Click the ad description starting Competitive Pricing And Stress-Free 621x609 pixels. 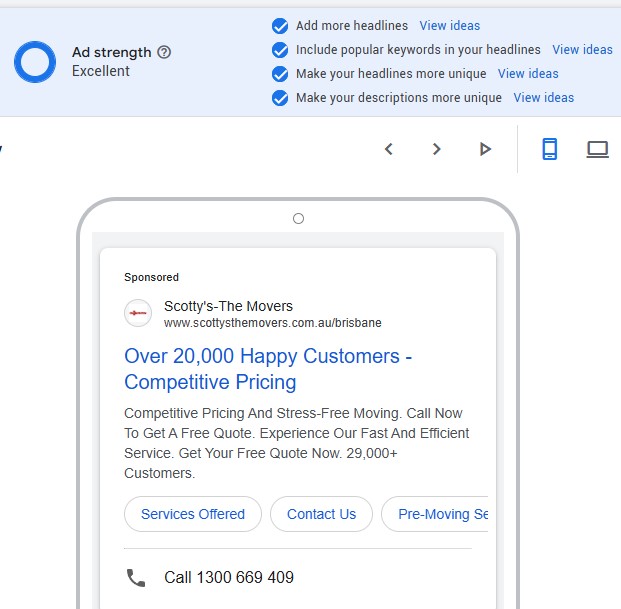point(296,443)
